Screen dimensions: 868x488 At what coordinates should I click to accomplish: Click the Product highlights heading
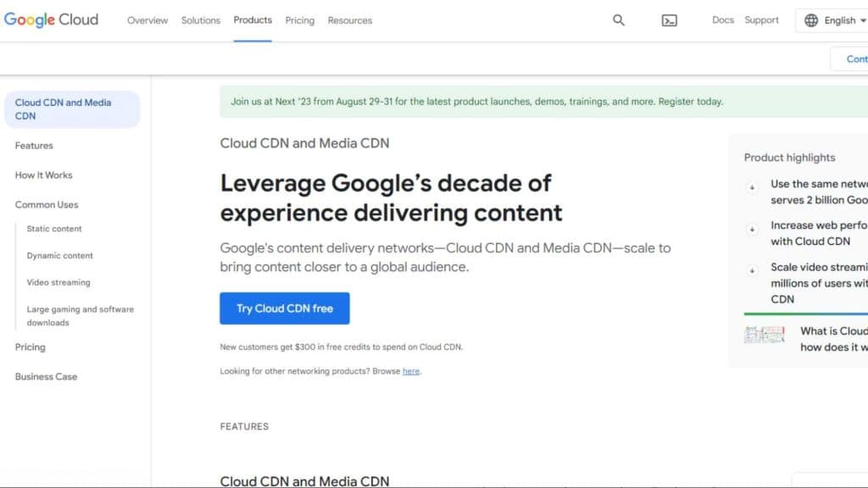(x=789, y=158)
